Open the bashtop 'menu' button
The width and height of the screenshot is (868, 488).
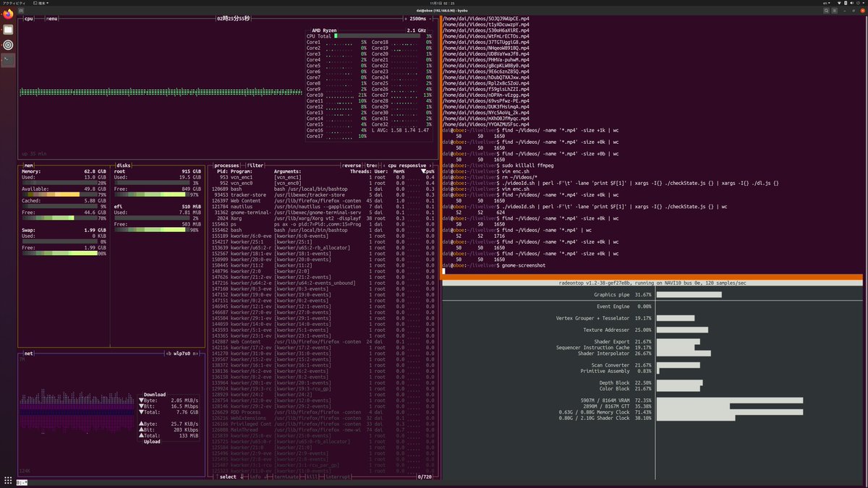click(x=52, y=19)
